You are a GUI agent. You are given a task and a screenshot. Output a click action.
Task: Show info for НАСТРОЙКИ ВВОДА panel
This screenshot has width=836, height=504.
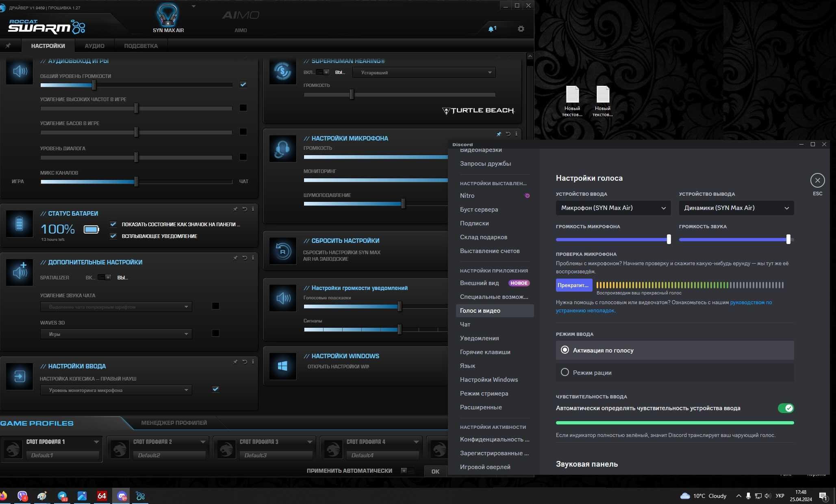253,361
